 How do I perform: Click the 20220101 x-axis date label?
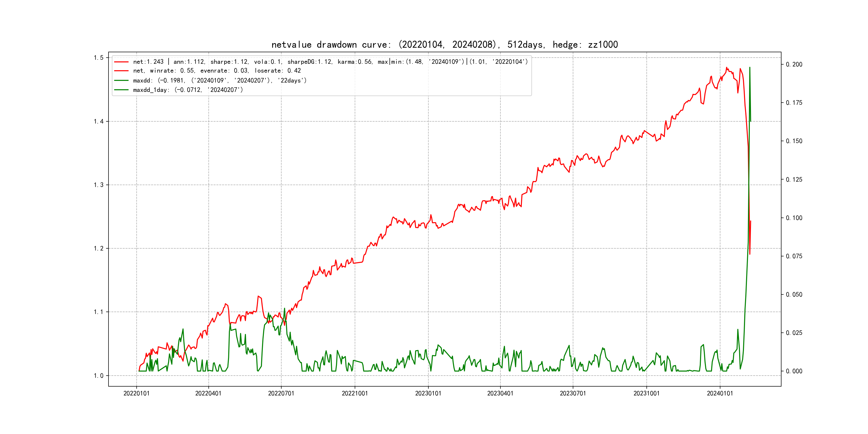click(x=136, y=393)
